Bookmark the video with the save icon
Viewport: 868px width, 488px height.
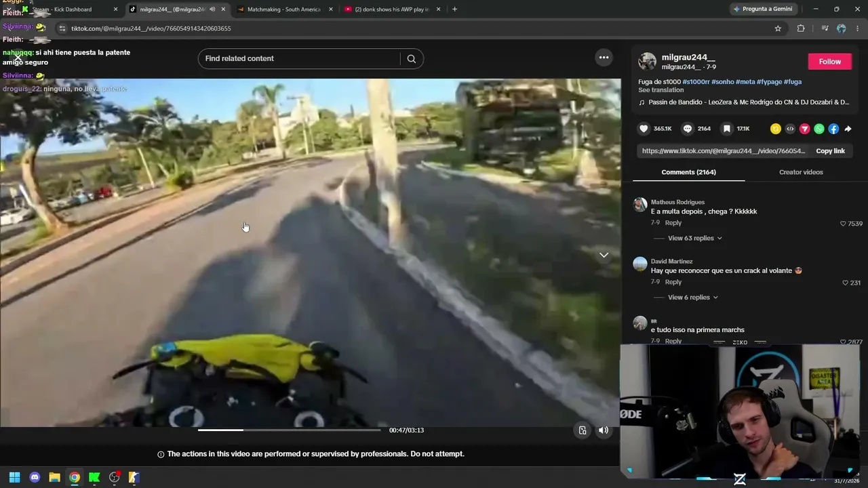click(x=727, y=129)
